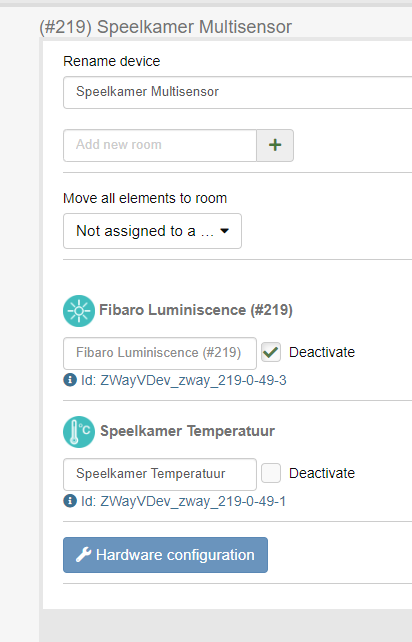Open the Move all elements room dropdown
Viewport: 412px width, 642px height.
tap(152, 231)
